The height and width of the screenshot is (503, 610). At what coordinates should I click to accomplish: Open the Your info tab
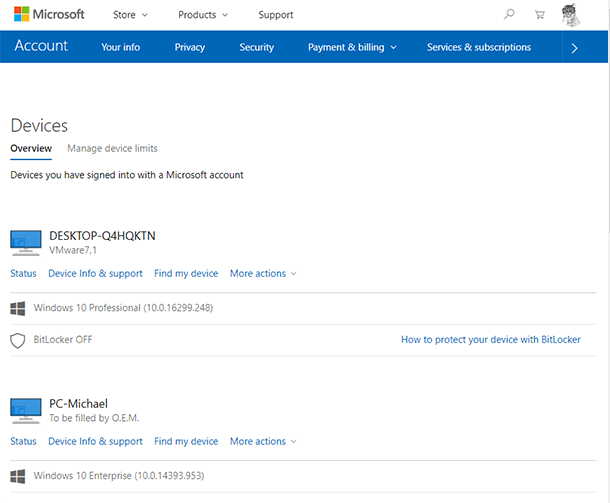121,47
